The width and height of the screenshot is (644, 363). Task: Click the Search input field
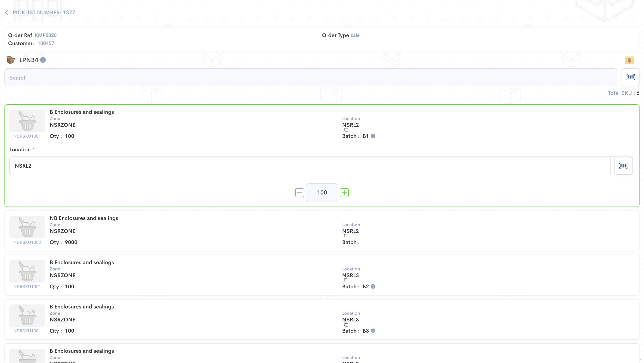coord(311,78)
